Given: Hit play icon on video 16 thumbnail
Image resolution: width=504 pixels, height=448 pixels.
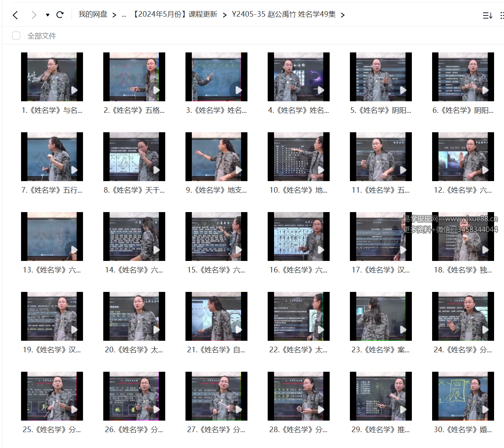Looking at the screenshot, I should tap(321, 250).
